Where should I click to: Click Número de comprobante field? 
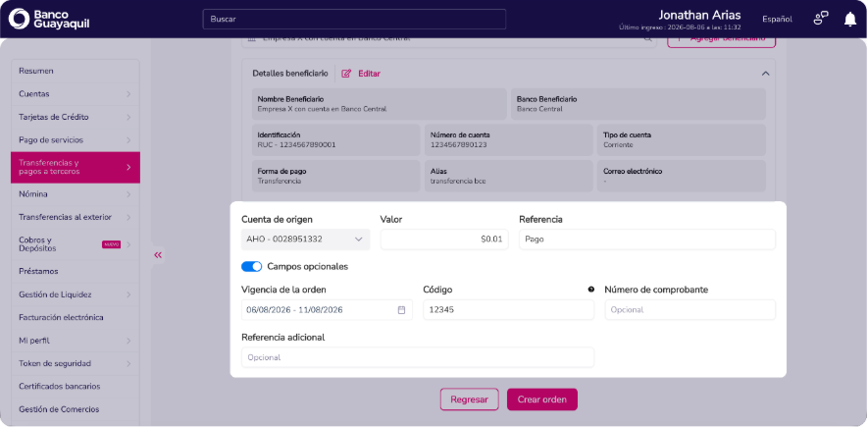pos(689,310)
